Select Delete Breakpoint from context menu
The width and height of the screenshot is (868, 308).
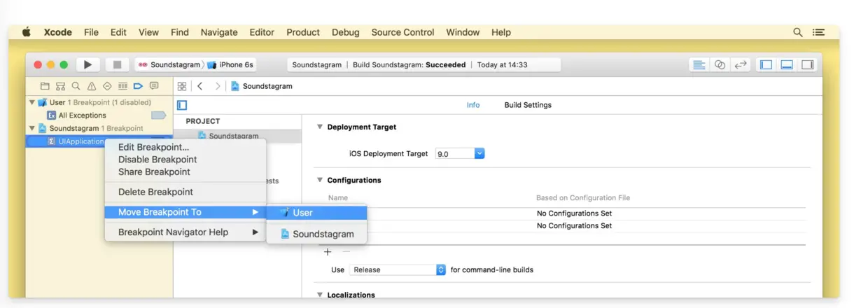pyautogui.click(x=155, y=192)
